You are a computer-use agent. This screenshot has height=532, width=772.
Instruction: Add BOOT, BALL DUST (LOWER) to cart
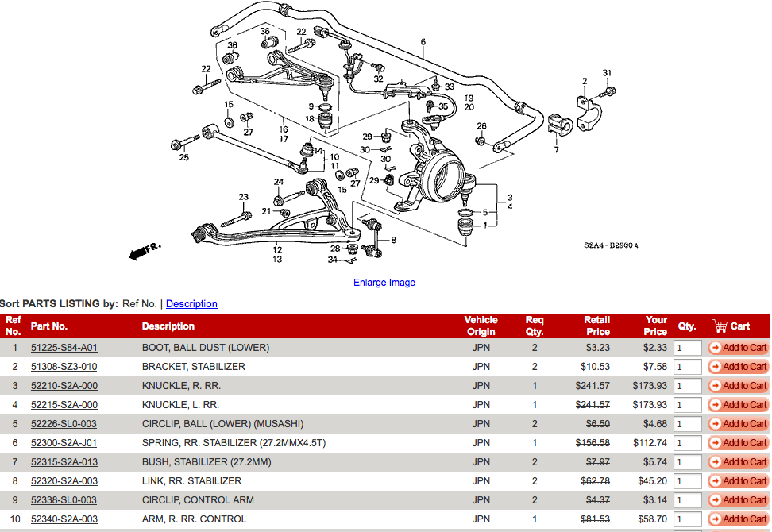click(738, 348)
